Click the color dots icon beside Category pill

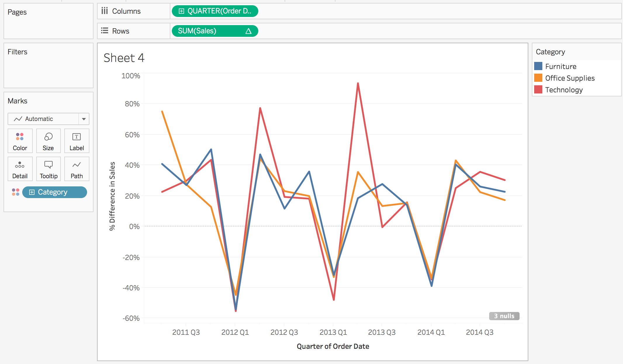(x=15, y=192)
